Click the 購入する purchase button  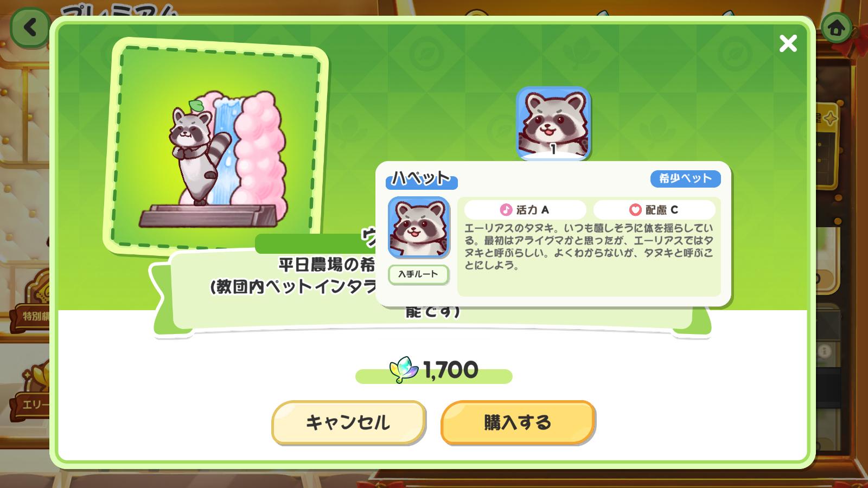click(518, 422)
